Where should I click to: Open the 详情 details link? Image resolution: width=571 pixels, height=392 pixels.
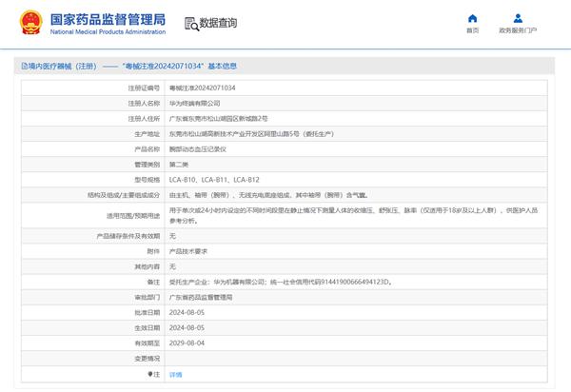[x=175, y=375]
